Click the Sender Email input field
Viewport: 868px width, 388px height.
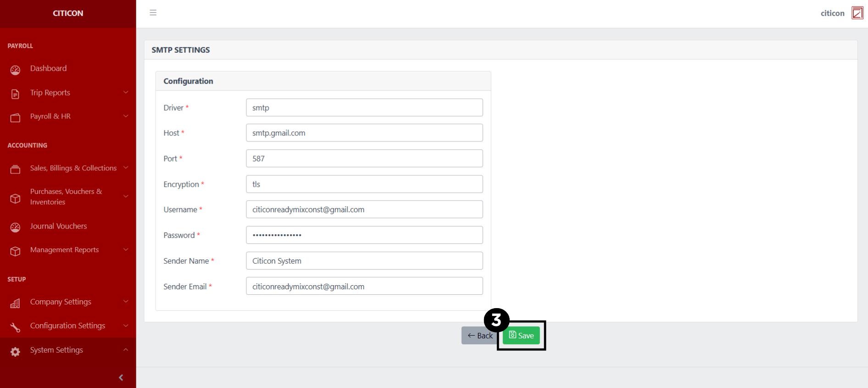click(x=364, y=286)
